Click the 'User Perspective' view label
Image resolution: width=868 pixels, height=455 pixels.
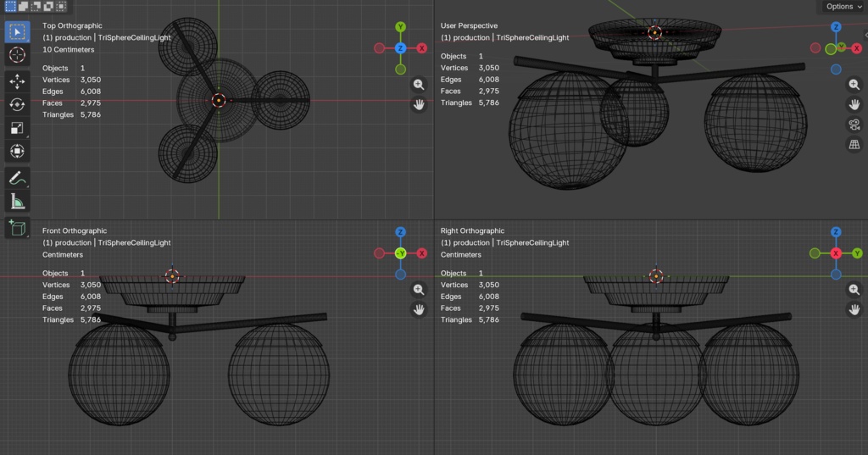[x=469, y=25]
